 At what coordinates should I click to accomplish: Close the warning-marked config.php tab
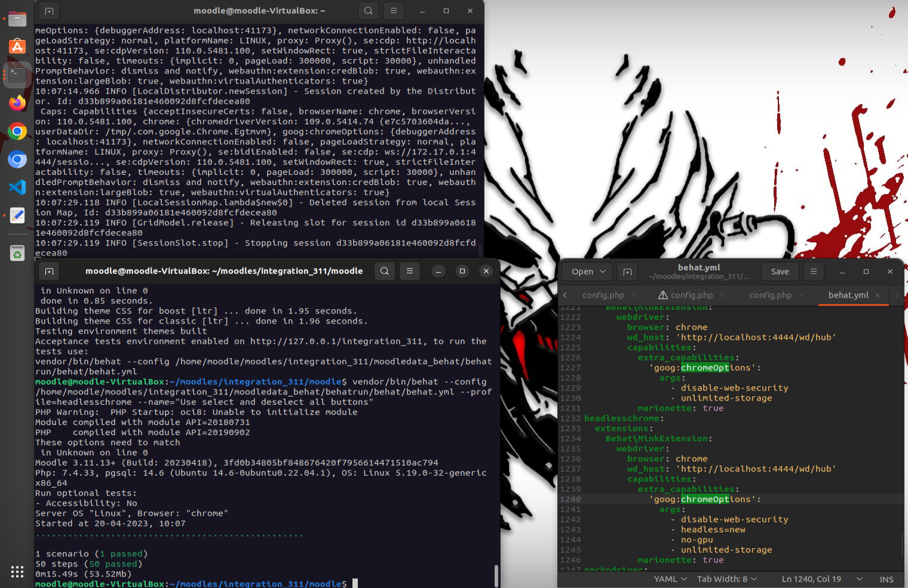click(x=722, y=295)
